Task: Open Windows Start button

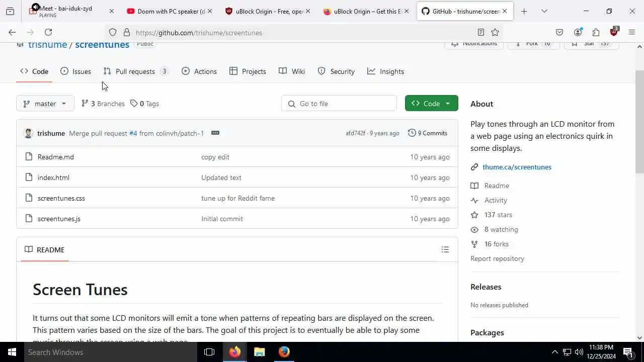Action: coord(12,352)
